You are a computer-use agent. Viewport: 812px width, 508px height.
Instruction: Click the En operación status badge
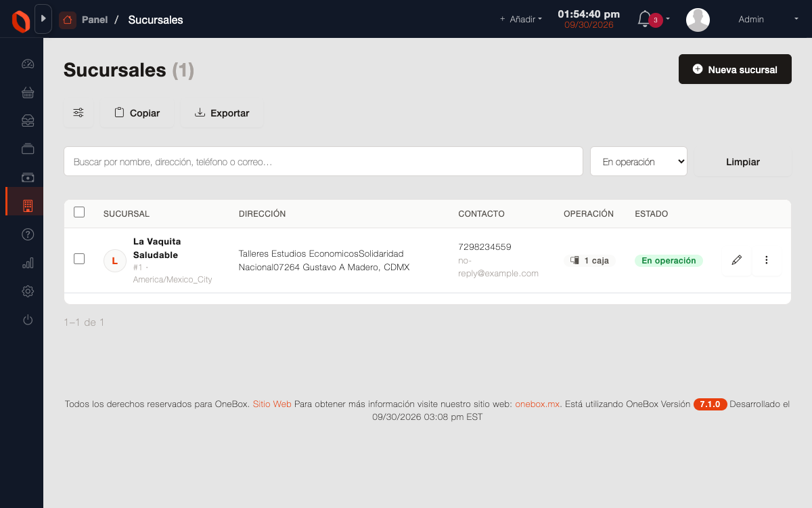[x=669, y=260]
